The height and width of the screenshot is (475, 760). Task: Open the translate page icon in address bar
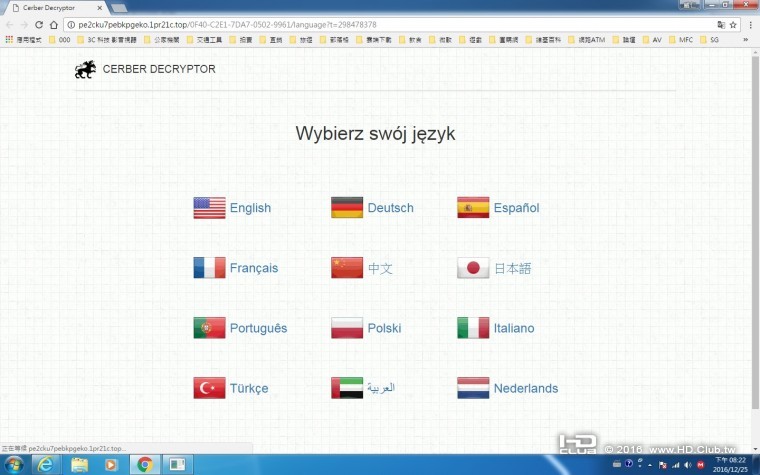pyautogui.click(x=721, y=25)
